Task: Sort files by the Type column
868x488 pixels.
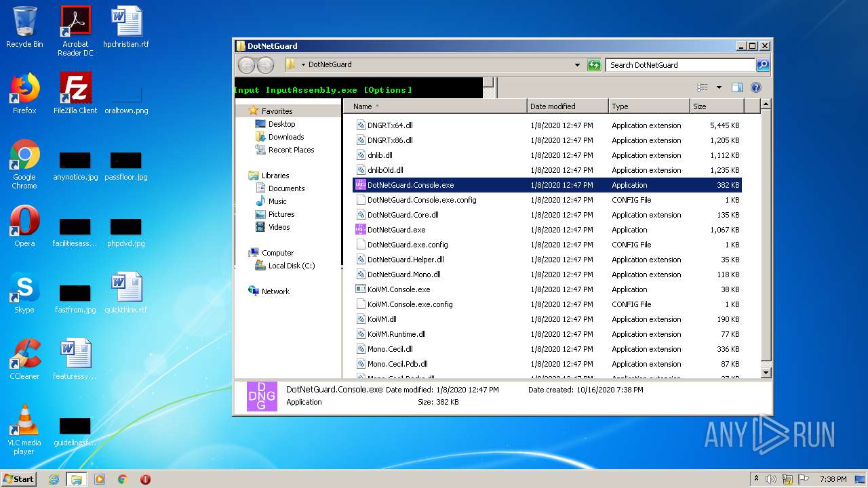Action: click(x=649, y=106)
